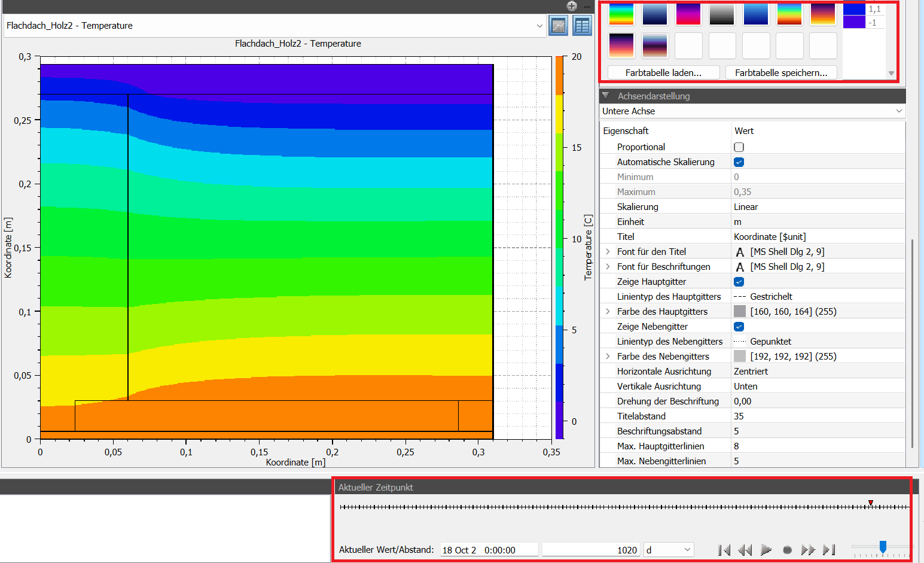This screenshot has width=924, height=563.
Task: Toggle the Proportional checkbox
Action: [x=739, y=147]
